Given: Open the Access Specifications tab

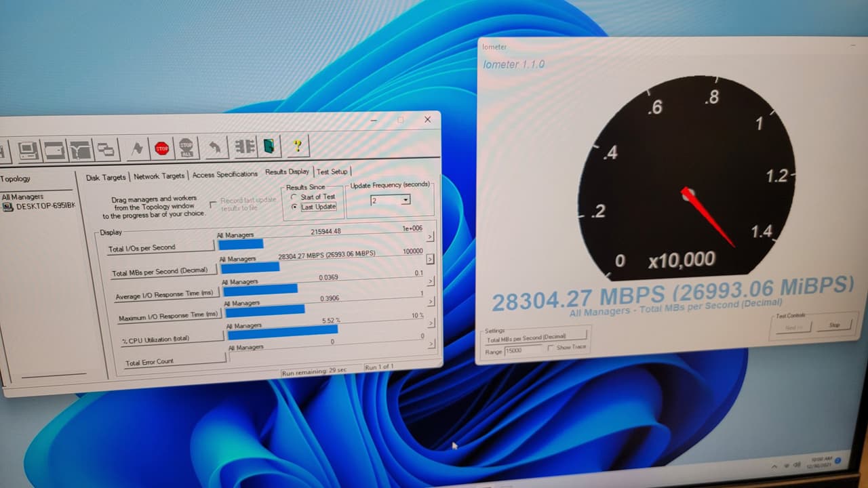Looking at the screenshot, I should [x=224, y=174].
